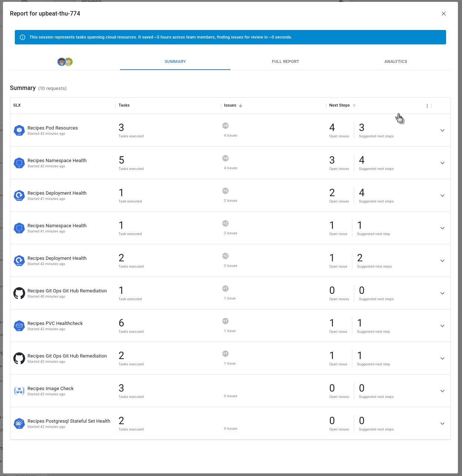462x476 pixels.
Task: Click the +4 issues badge for Pod Resources
Action: 225,126
